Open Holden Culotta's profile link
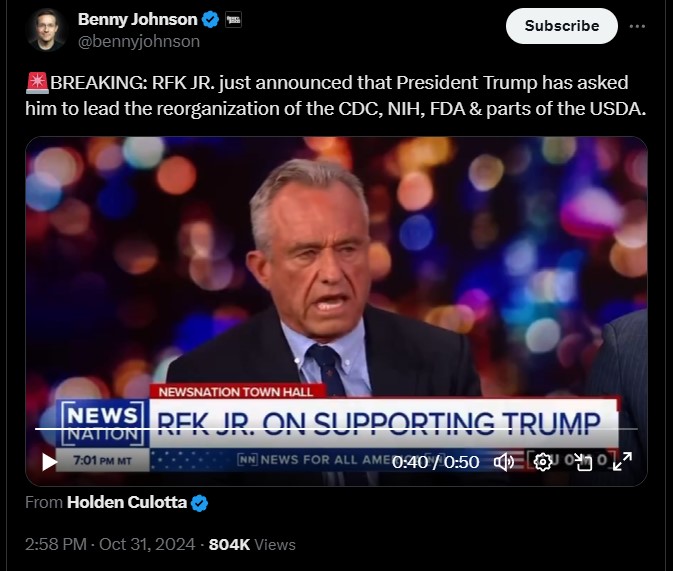The height and width of the screenshot is (571, 673). 127,502
